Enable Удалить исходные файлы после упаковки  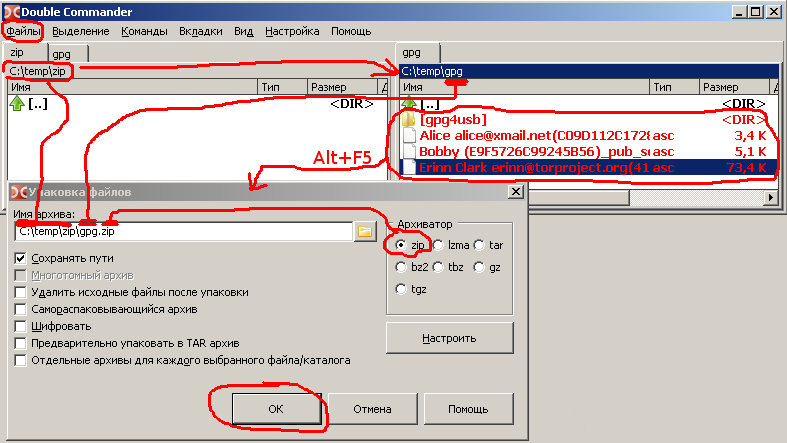coord(21,292)
